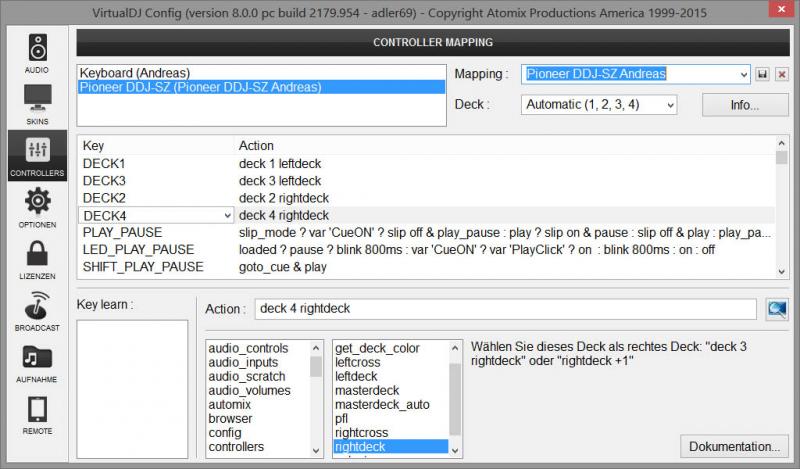Open the Dokumentation... button
The image size is (800, 469).
coord(734,446)
